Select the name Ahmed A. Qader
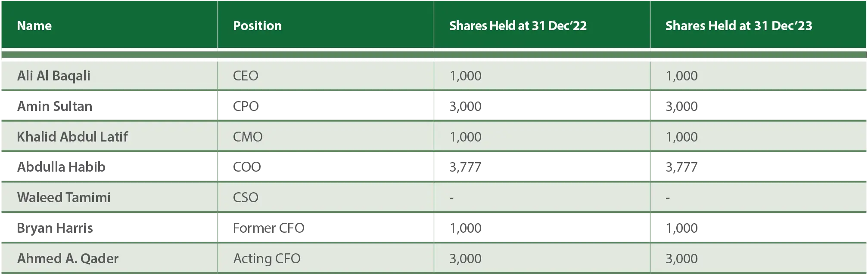This screenshot has height=274, width=868. [x=68, y=259]
